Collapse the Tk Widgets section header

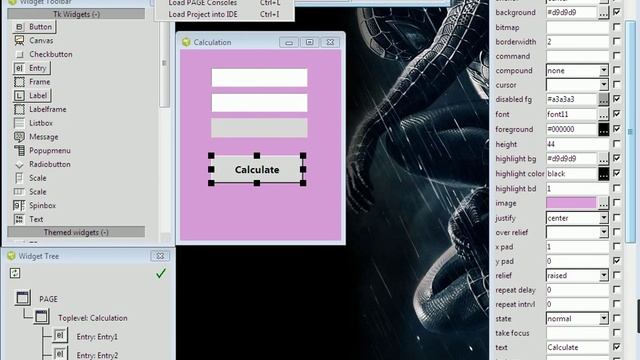coord(76,14)
